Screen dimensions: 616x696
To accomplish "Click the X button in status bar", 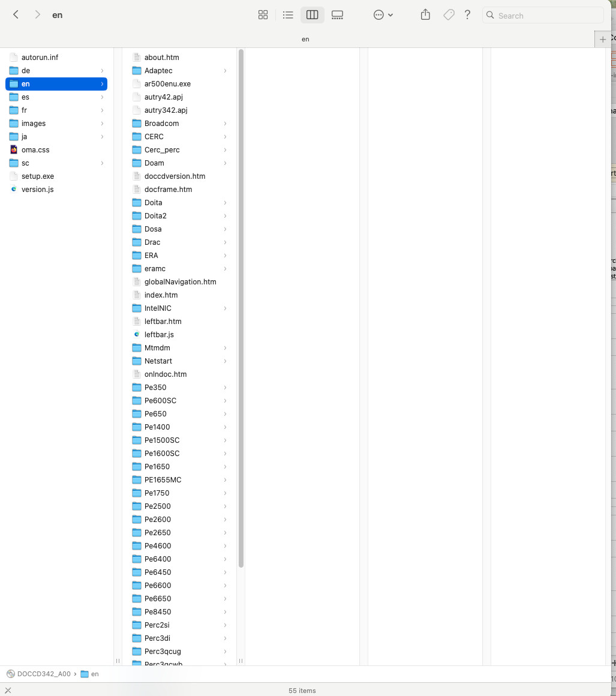I will pyautogui.click(x=8, y=690).
